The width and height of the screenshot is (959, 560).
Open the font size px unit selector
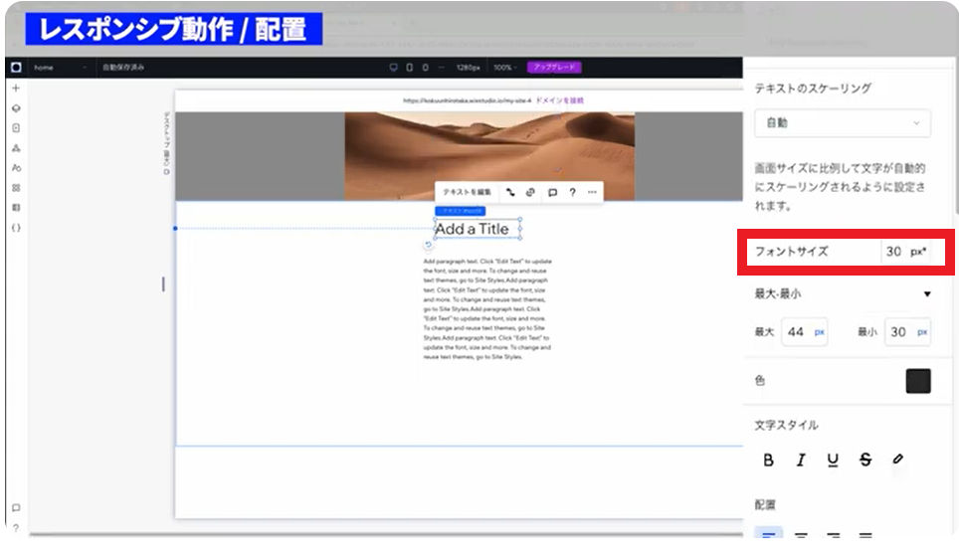918,252
